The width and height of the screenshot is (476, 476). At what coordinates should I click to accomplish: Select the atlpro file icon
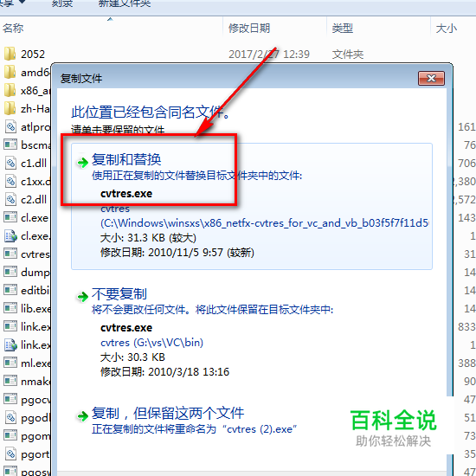10,126
